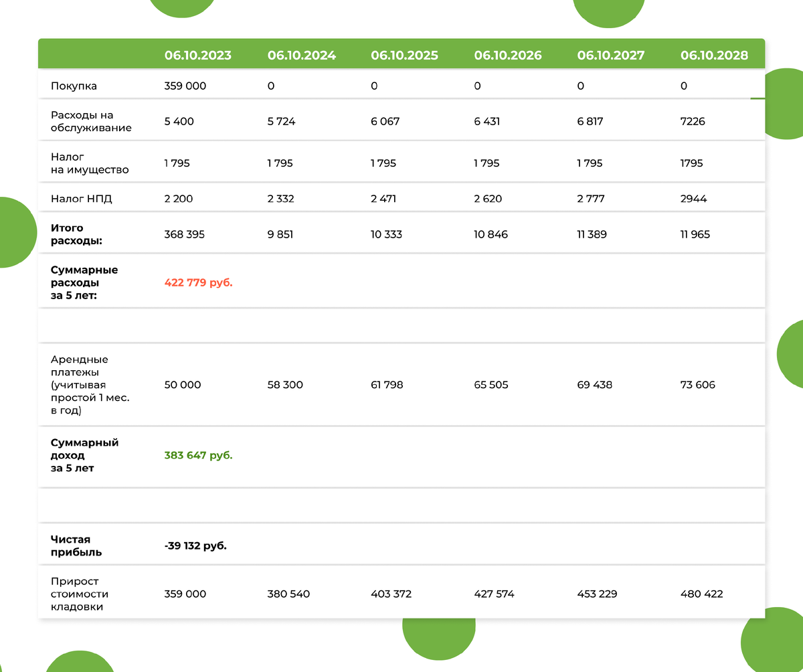
Task: Click the 380 540 storage value cell
Action: (289, 594)
